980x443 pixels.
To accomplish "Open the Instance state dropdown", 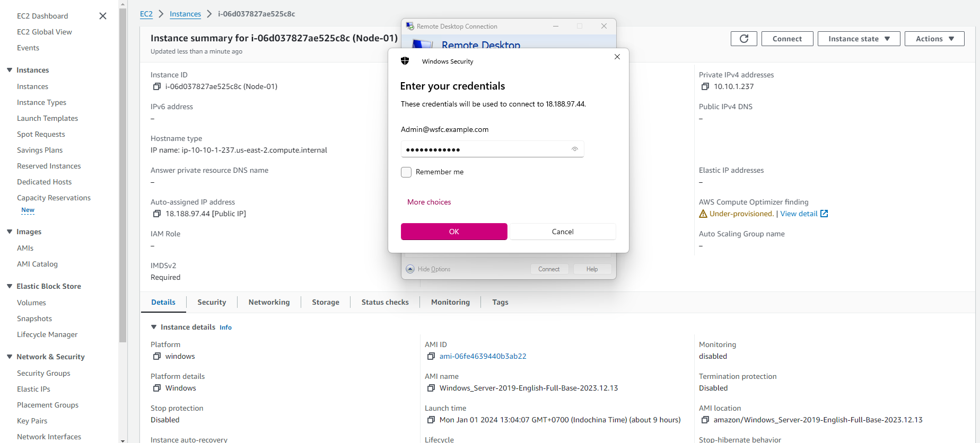I will 859,39.
